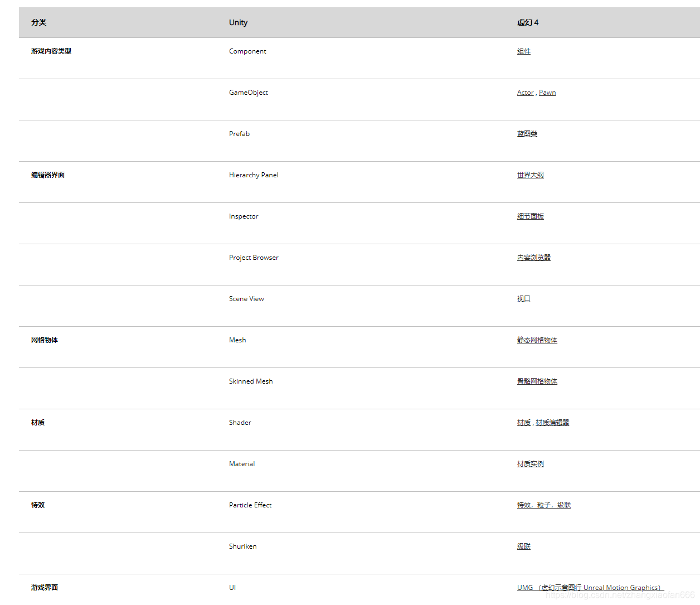The image size is (700, 605).
Task: Follow the 内容浏览器 link
Action: [x=533, y=258]
